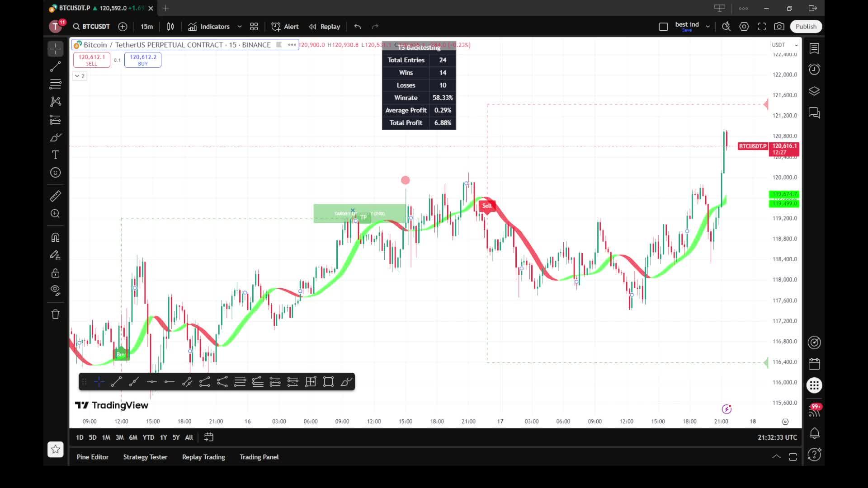This screenshot has height=488, width=868.
Task: Toggle magnet mode for drawings
Action: [x=56, y=238]
